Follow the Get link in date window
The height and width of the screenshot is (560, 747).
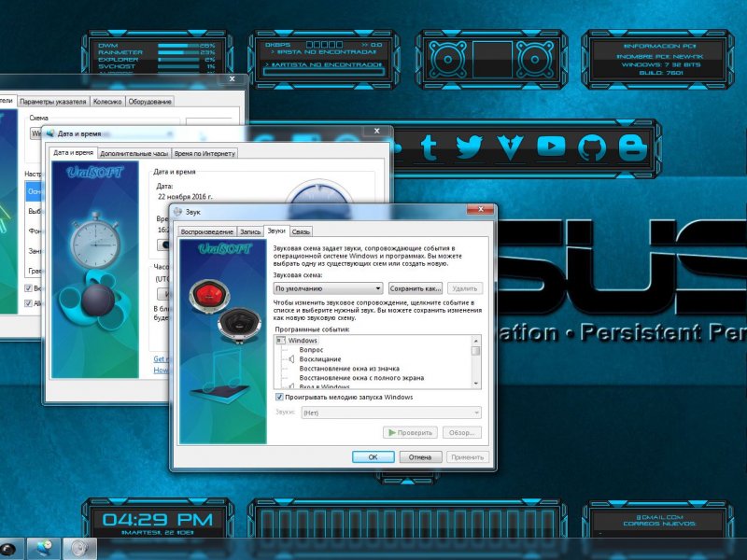160,359
